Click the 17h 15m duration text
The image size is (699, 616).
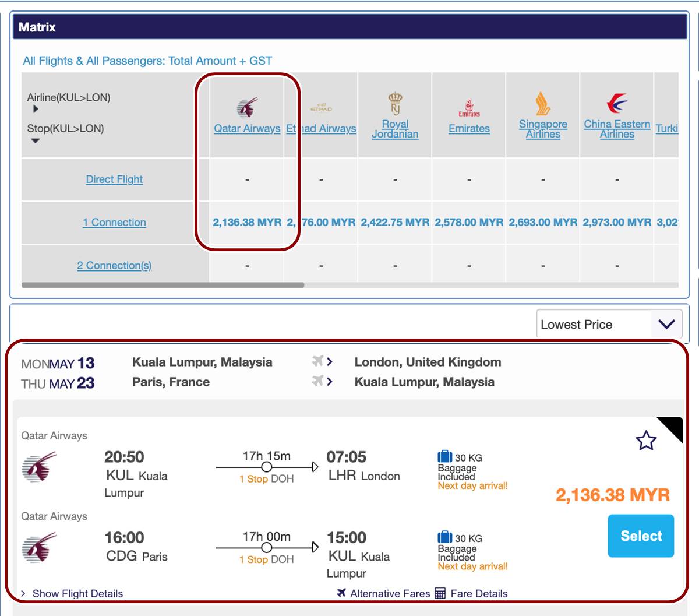click(266, 456)
